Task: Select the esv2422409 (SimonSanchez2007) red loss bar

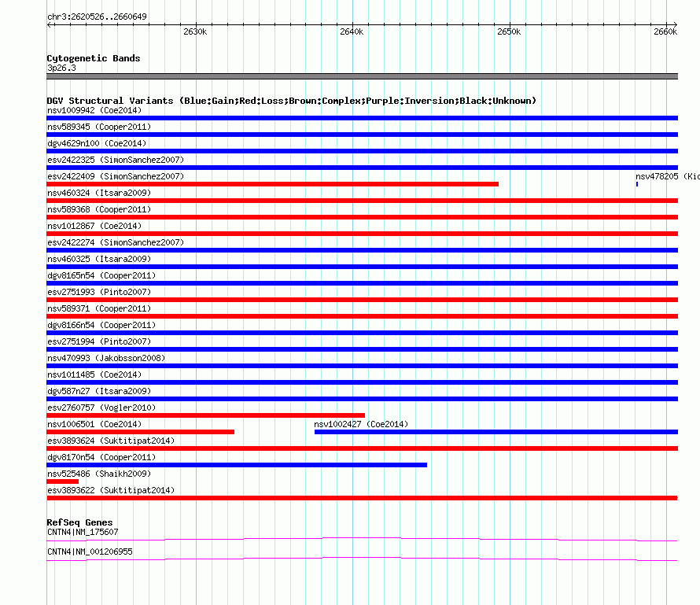Action: point(272,184)
